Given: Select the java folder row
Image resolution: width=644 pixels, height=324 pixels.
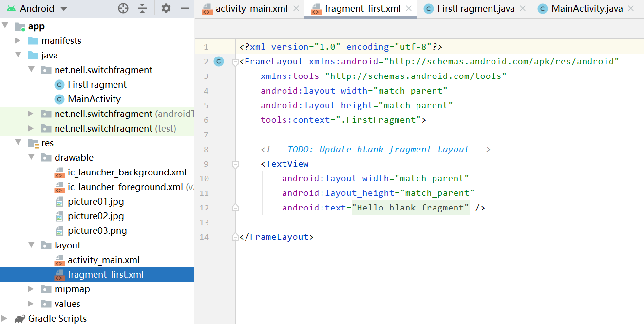Looking at the screenshot, I should click(97, 56).
